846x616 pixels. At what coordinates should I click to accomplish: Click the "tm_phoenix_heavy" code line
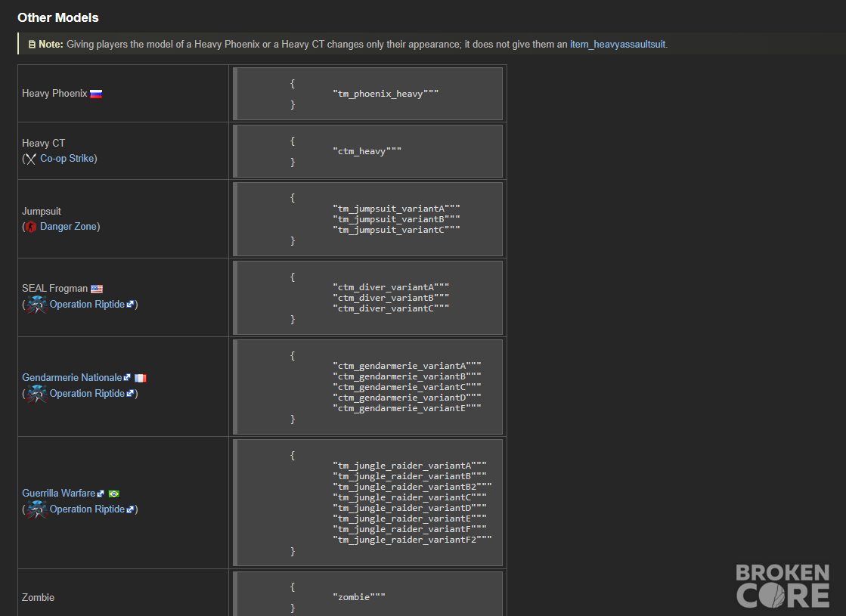(x=386, y=94)
